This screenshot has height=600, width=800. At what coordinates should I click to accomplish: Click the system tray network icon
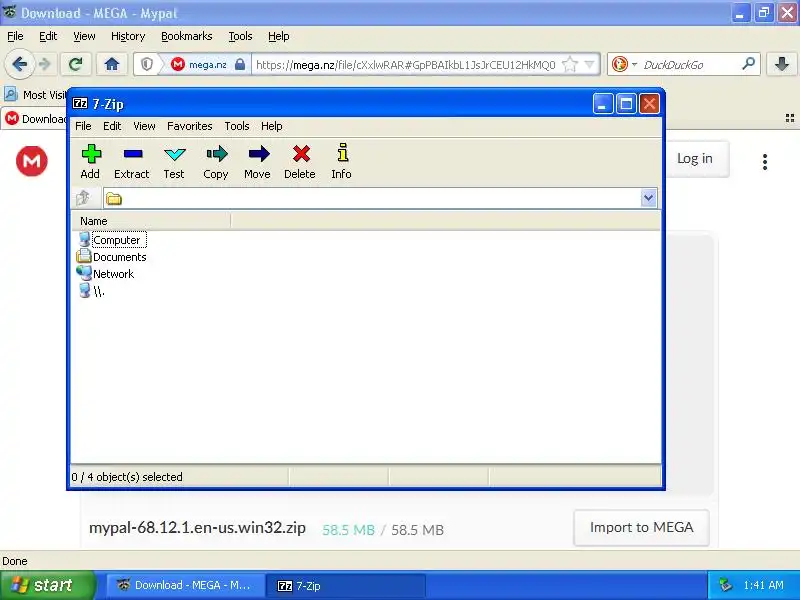[726, 585]
